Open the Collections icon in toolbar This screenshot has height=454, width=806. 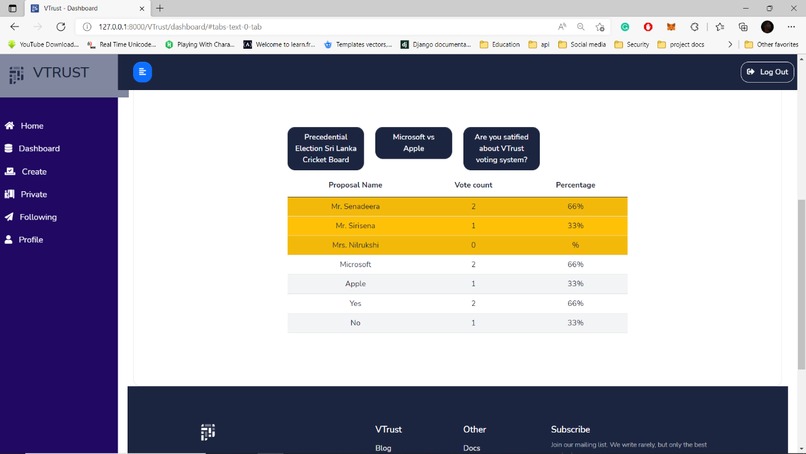click(x=743, y=27)
